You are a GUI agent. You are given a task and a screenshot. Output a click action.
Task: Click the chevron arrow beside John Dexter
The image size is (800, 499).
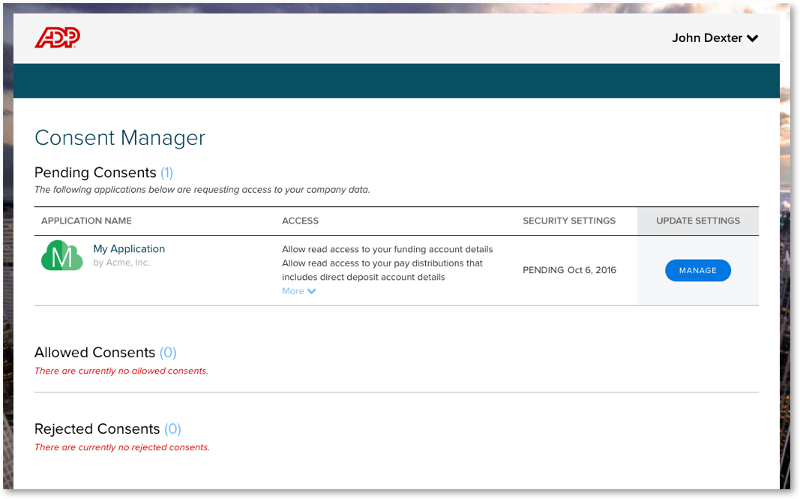coord(753,39)
